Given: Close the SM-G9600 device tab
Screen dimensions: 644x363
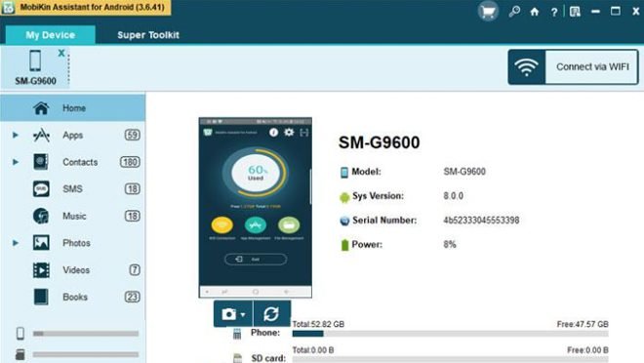Looking at the screenshot, I should [61, 53].
